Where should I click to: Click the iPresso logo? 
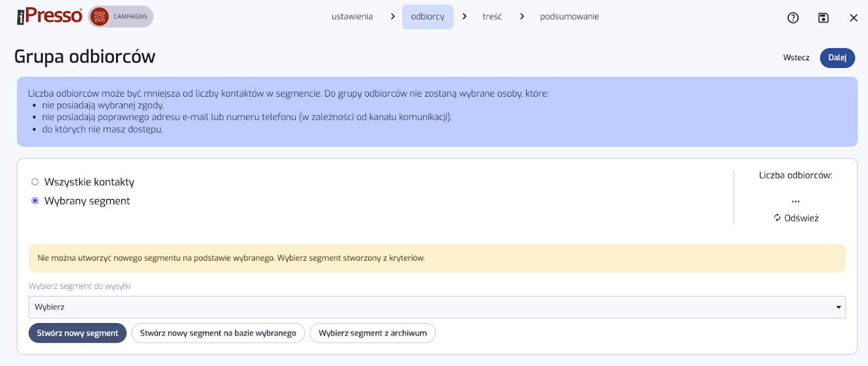(x=49, y=16)
